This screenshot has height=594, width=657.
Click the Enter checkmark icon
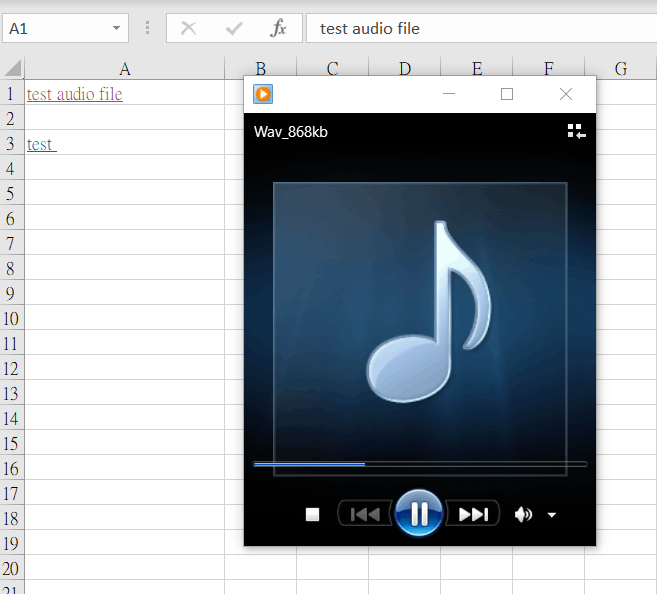tap(234, 28)
